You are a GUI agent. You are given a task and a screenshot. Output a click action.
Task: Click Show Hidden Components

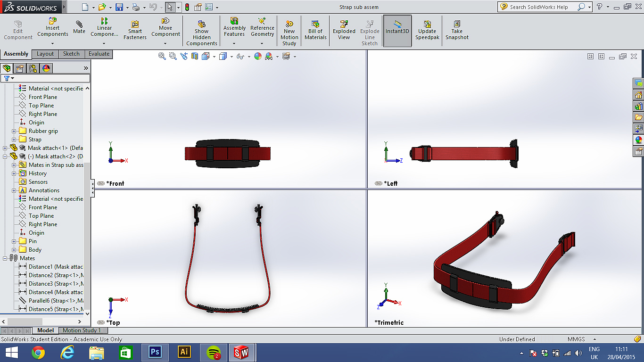click(x=202, y=33)
